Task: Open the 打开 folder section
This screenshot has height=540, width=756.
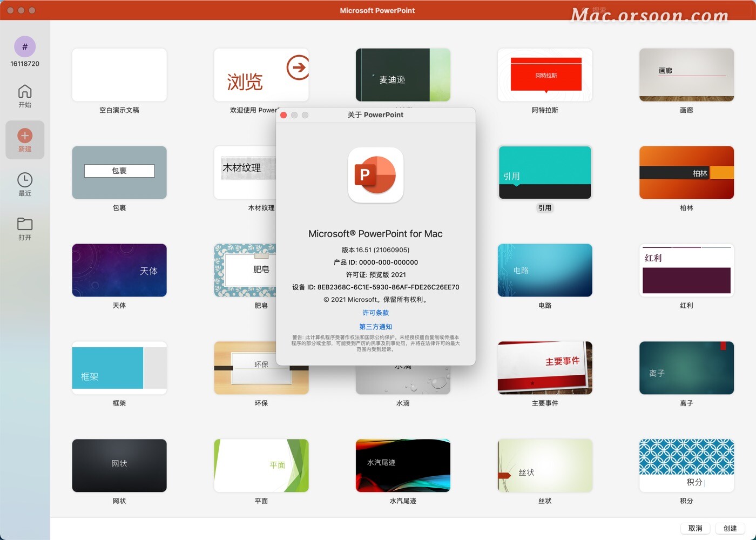Action: (25, 229)
